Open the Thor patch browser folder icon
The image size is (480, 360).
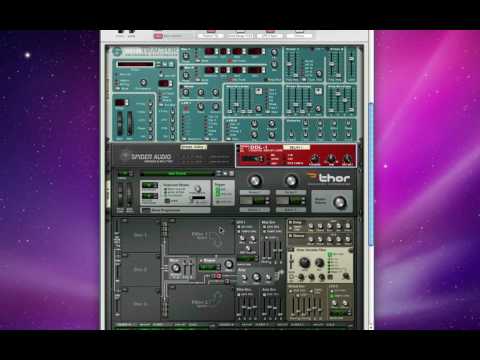click(x=225, y=173)
